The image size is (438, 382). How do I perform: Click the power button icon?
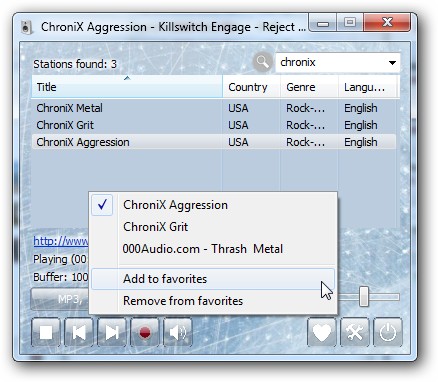388,332
